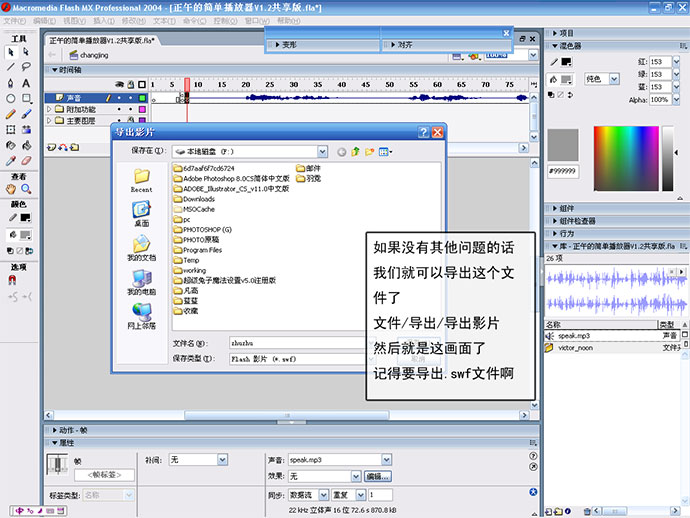This screenshot has width=690, height=518.
Task: Open the 保存在 drive location dropdown
Action: [x=323, y=152]
